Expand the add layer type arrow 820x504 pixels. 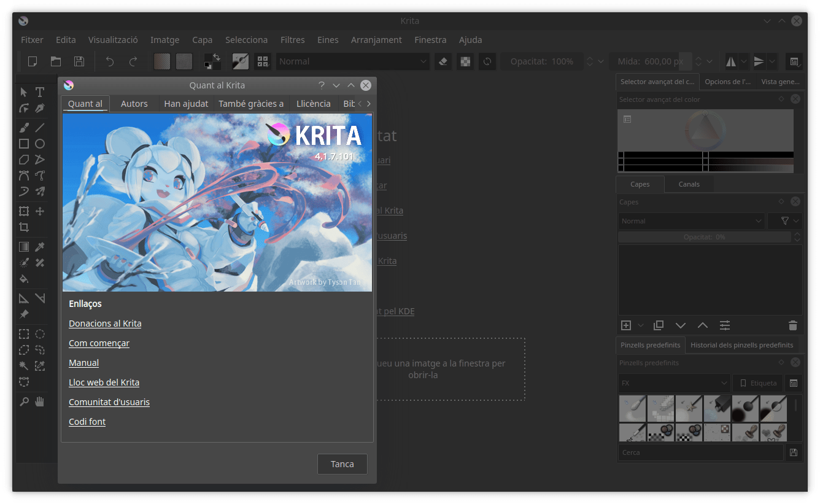[x=641, y=325]
